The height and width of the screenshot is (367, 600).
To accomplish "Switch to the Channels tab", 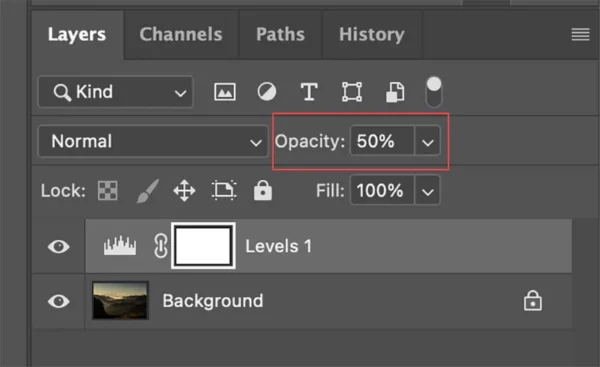I will 181,34.
